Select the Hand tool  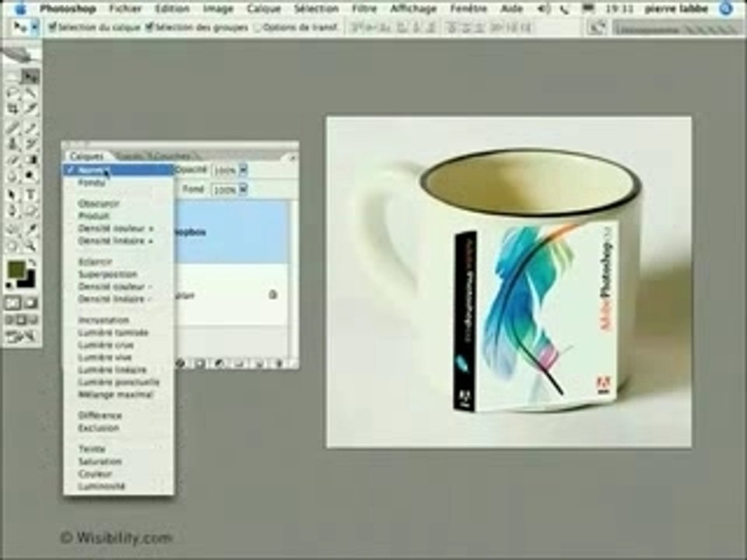coord(12,245)
